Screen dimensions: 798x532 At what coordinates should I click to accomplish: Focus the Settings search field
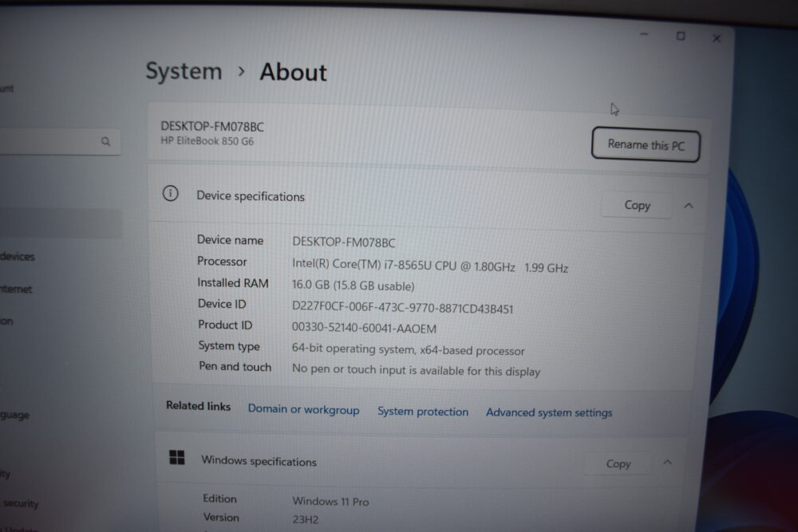[x=60, y=141]
